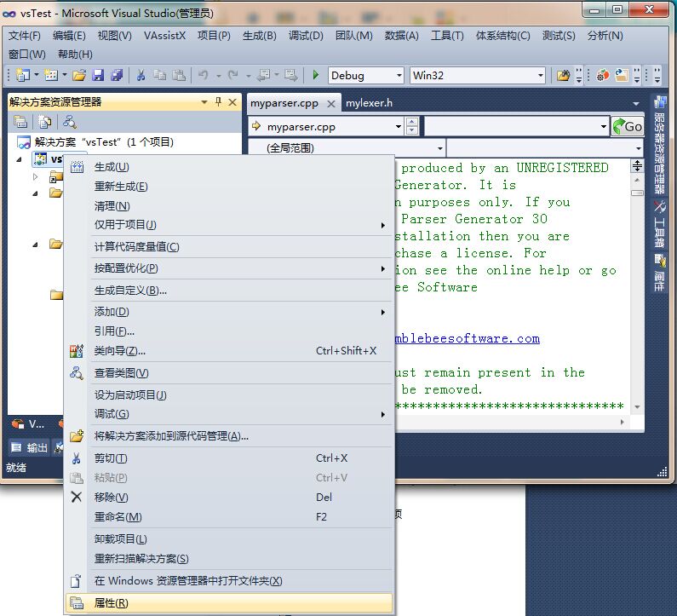
Task: Click the Visual Assist gear-tomato toolbar icon
Action: [603, 75]
